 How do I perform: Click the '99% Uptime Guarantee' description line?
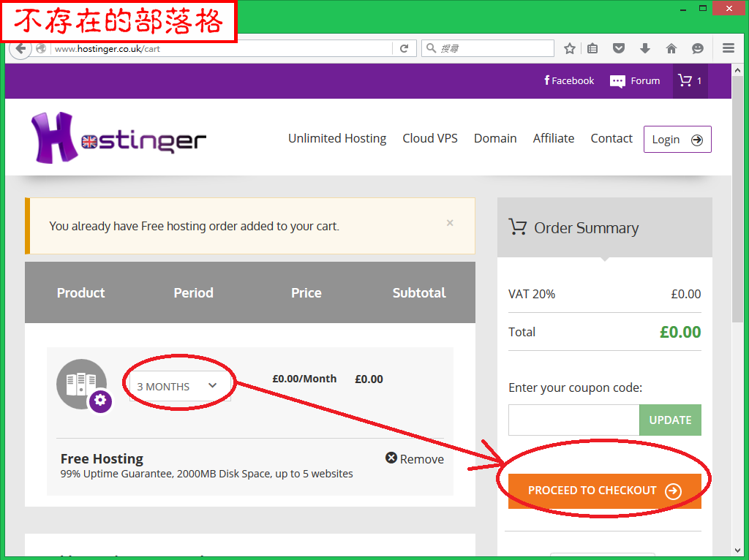tap(207, 474)
